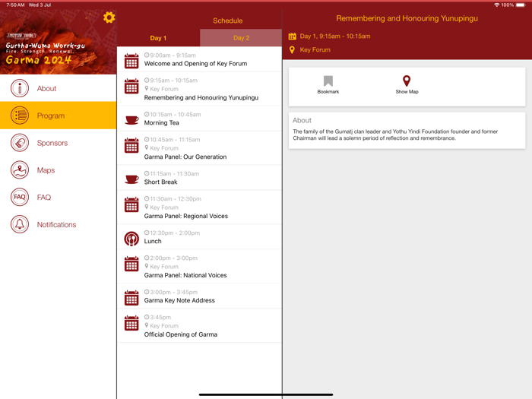This screenshot has height=399, width=532.
Task: Tap the Show Map pin icon
Action: [407, 81]
